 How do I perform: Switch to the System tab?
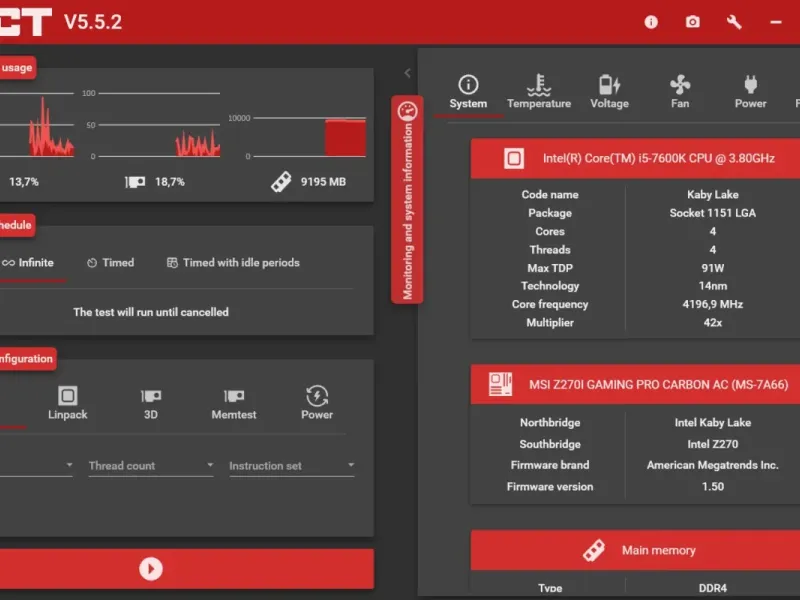(468, 92)
